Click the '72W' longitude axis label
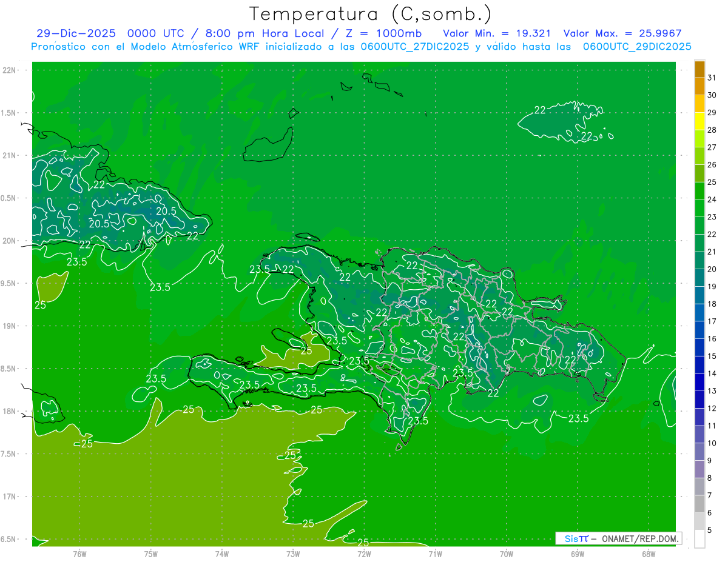Image resolution: width=728 pixels, height=562 pixels. pyautogui.click(x=364, y=554)
